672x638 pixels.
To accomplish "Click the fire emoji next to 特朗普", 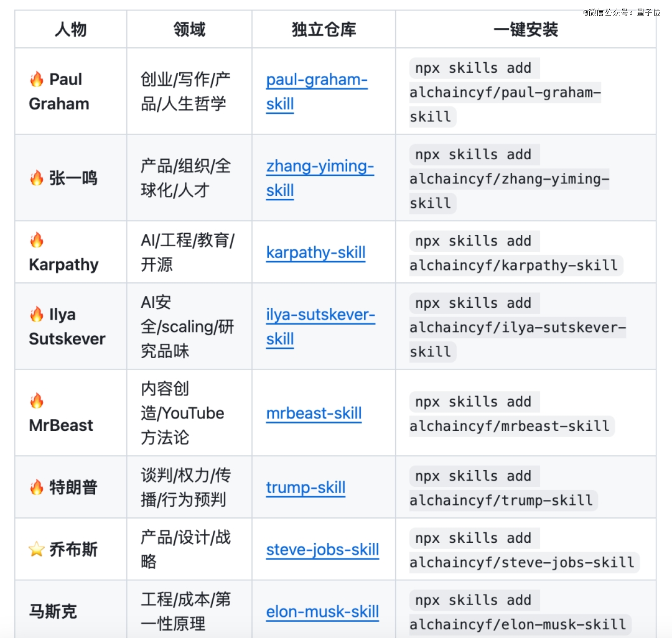I will 37,488.
